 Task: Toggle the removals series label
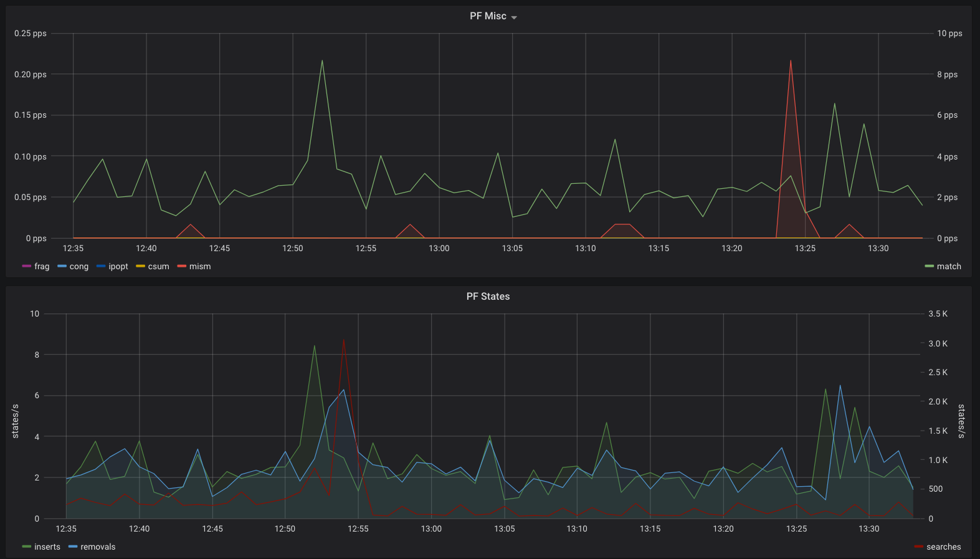click(98, 547)
